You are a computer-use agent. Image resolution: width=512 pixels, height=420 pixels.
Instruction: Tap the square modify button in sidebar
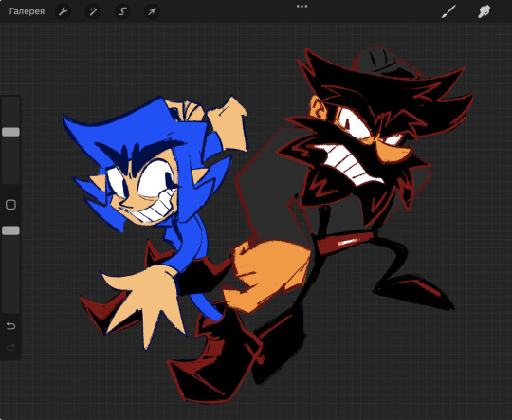click(10, 205)
